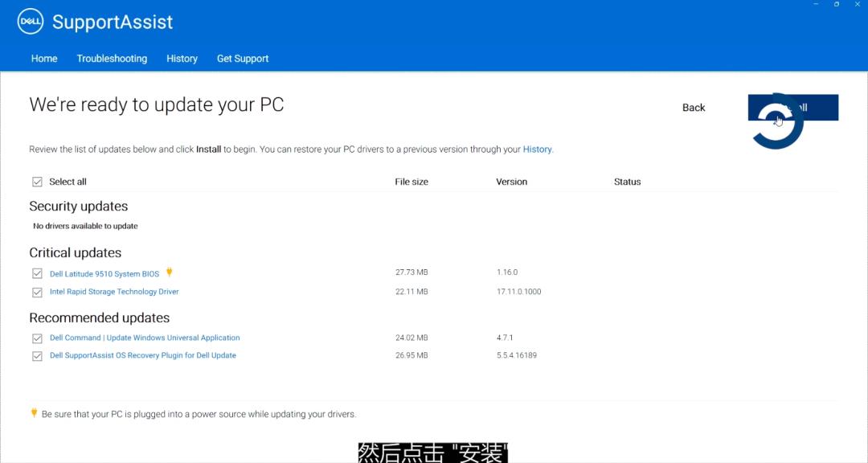Uncheck Dell Command Update Windows Universal Application

[x=37, y=338]
